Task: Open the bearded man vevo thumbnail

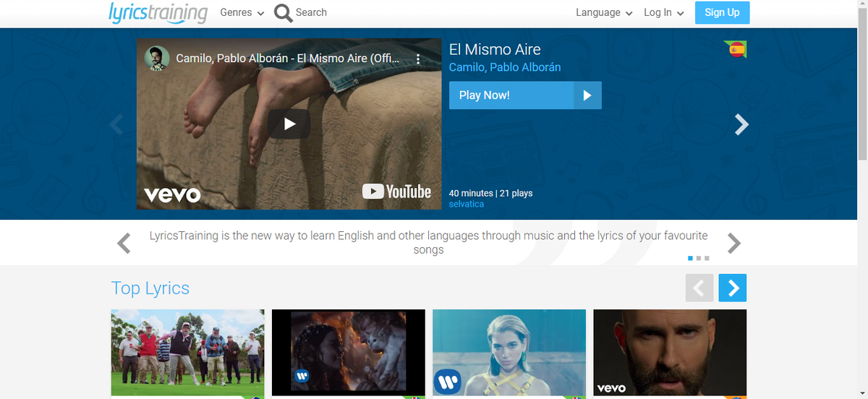Action: 670,353
